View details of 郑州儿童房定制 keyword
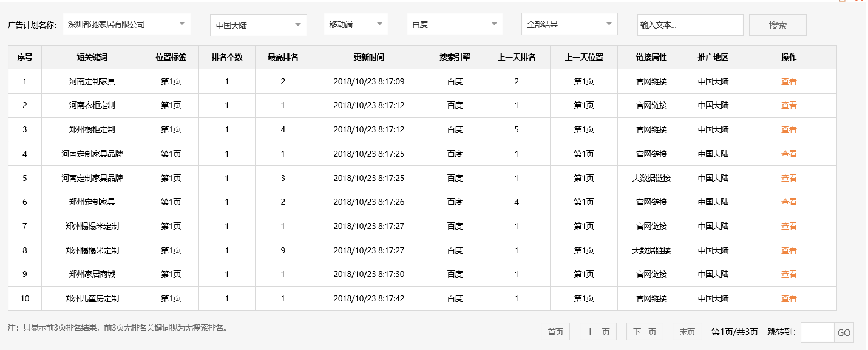 pyautogui.click(x=789, y=298)
